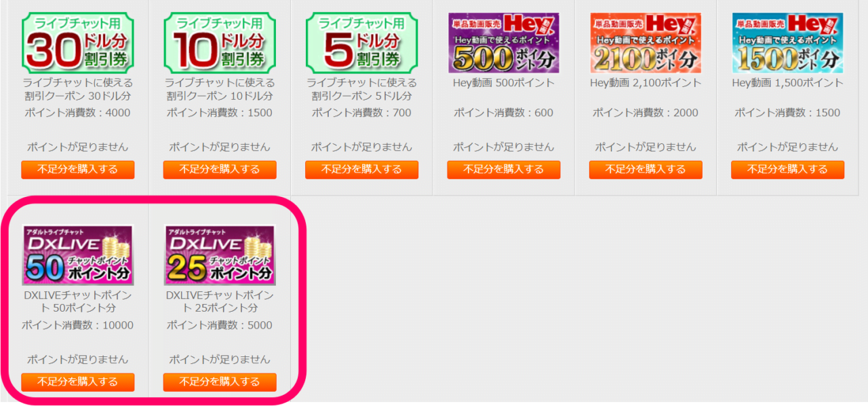Screen dimensions: 868x406
Task: Select the DXLIVE 25 チャットポイント banner
Action: [x=220, y=255]
